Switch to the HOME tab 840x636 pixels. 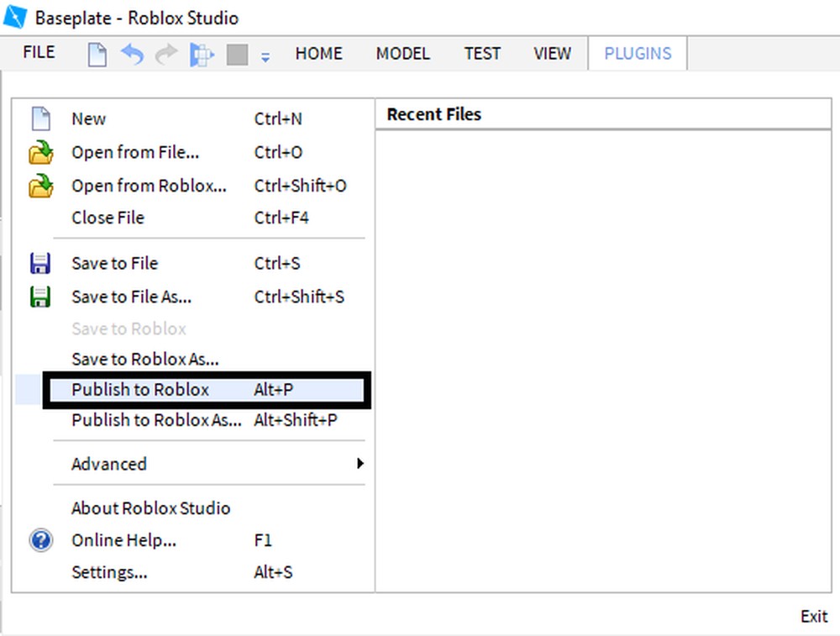pyautogui.click(x=318, y=53)
